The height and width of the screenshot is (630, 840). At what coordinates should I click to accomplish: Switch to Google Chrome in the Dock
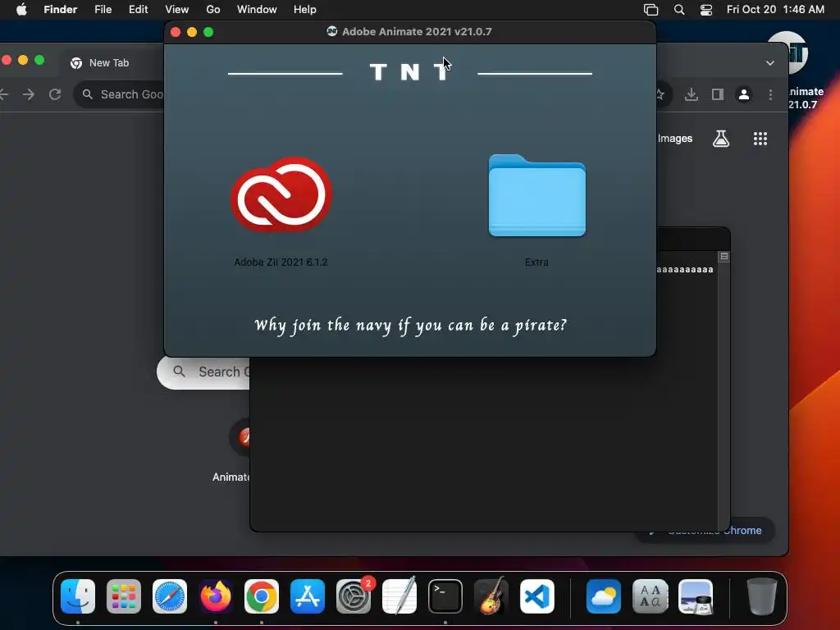262,596
